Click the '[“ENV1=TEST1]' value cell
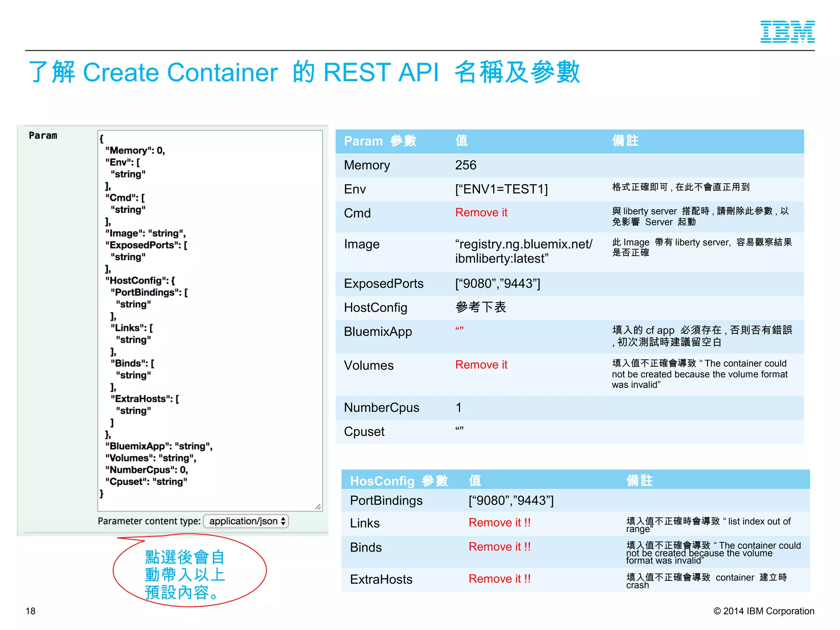The width and height of the screenshot is (840, 630). 501,189
